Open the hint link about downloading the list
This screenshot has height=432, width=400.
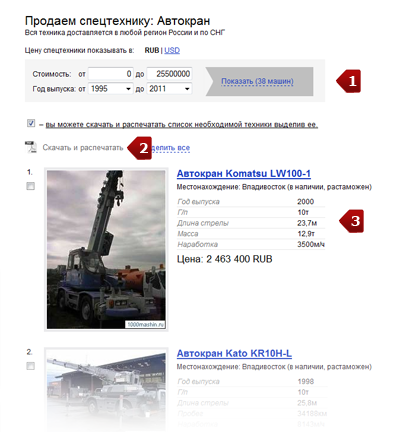click(182, 125)
